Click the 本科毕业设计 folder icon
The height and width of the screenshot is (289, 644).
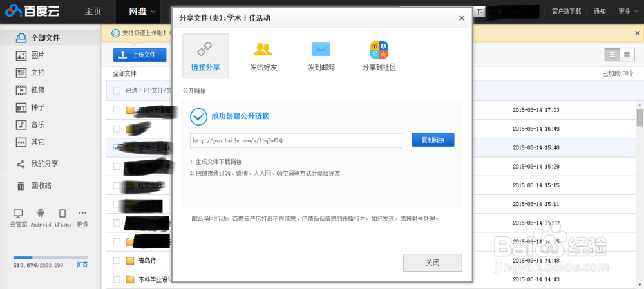coord(130,279)
